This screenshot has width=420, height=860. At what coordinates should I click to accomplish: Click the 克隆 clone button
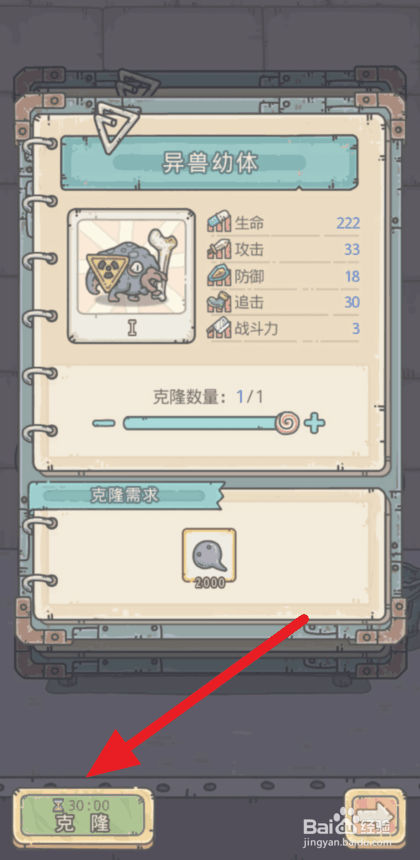[x=83, y=816]
